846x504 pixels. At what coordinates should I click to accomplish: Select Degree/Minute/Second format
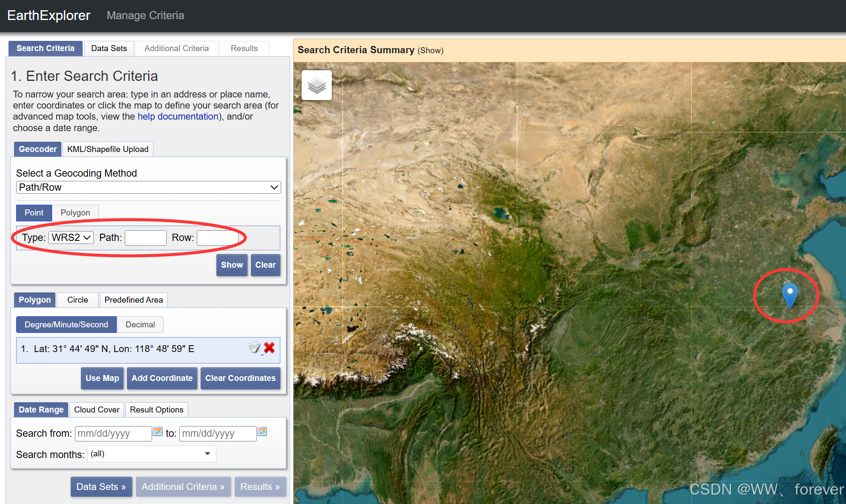pos(66,325)
